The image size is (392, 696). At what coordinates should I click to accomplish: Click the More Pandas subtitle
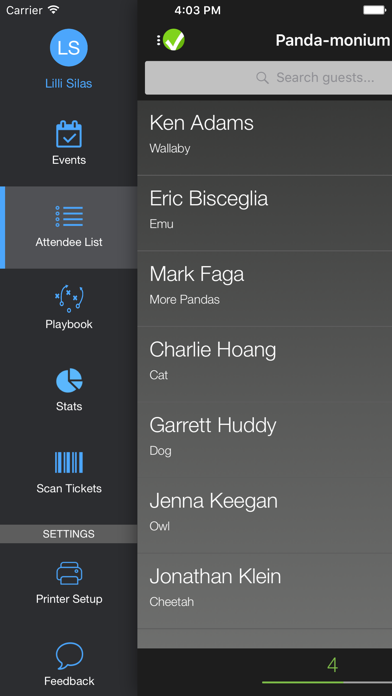coord(184,300)
